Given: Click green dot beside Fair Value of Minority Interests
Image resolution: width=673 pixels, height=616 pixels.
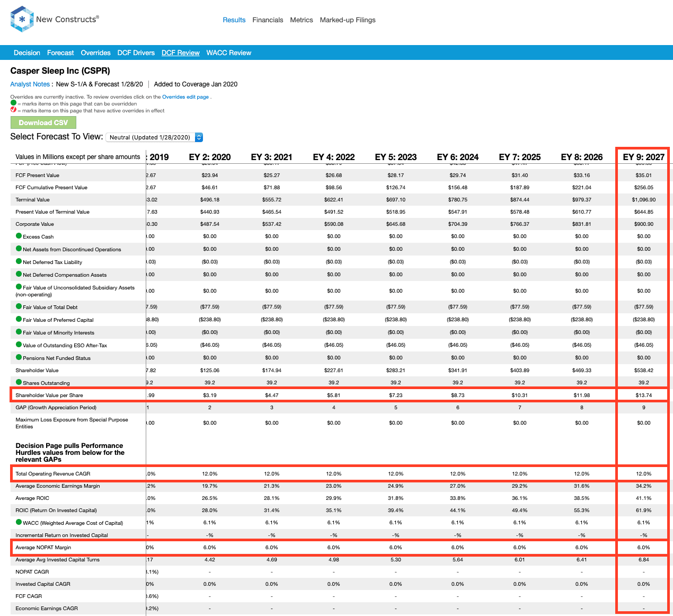Looking at the screenshot, I should (19, 332).
